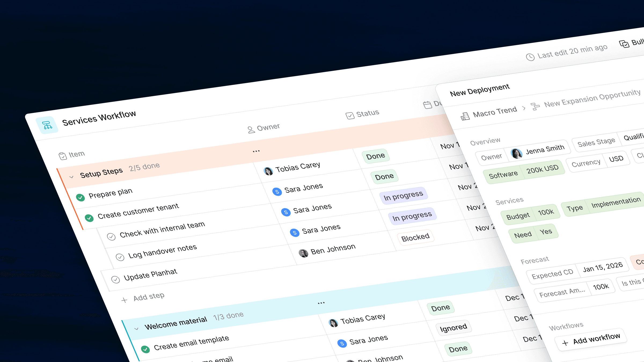This screenshot has width=644, height=362.
Task: Click the Services Workflow teal hierarchy icon
Action: pos(47,125)
